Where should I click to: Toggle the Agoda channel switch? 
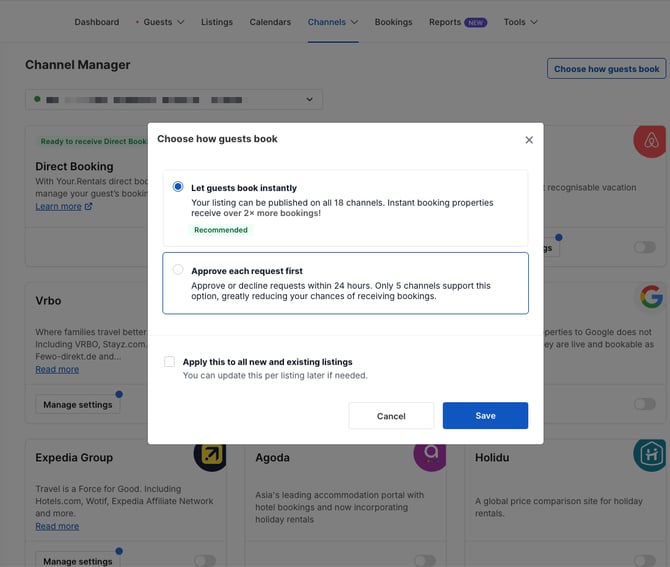pyautogui.click(x=425, y=561)
